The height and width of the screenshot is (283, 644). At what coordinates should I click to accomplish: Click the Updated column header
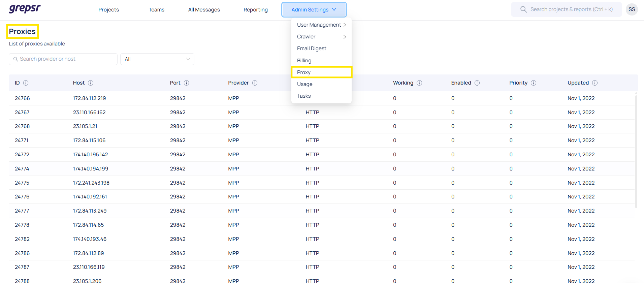coord(578,83)
